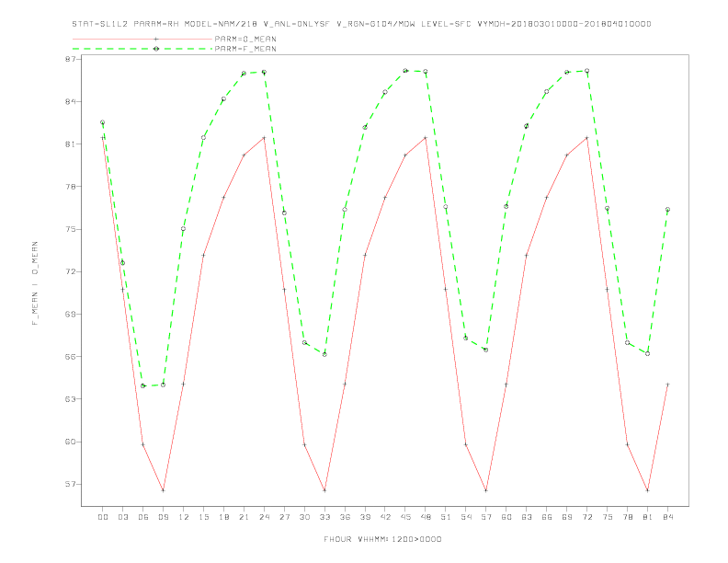Click x-axis tick label 75
This screenshot has height=563, width=728.
[608, 517]
